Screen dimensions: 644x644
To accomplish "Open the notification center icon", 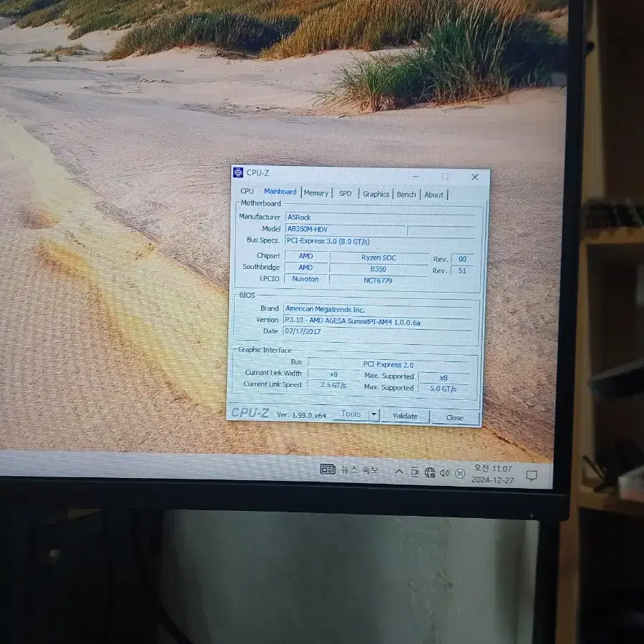I will pos(532,476).
